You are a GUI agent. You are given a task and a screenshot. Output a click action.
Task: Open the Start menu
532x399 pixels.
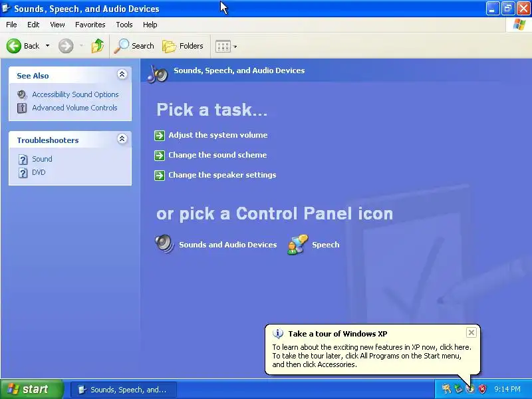(x=32, y=389)
